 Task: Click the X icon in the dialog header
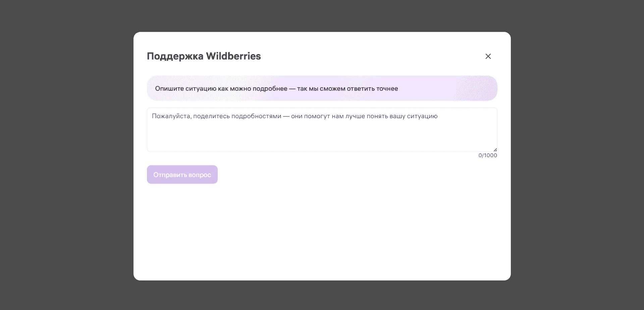coord(488,56)
